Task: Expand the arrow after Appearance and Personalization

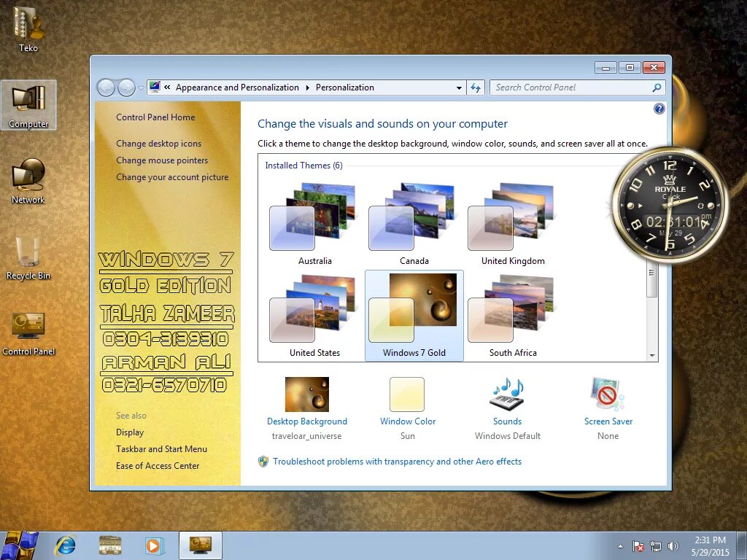Action: 307,87
